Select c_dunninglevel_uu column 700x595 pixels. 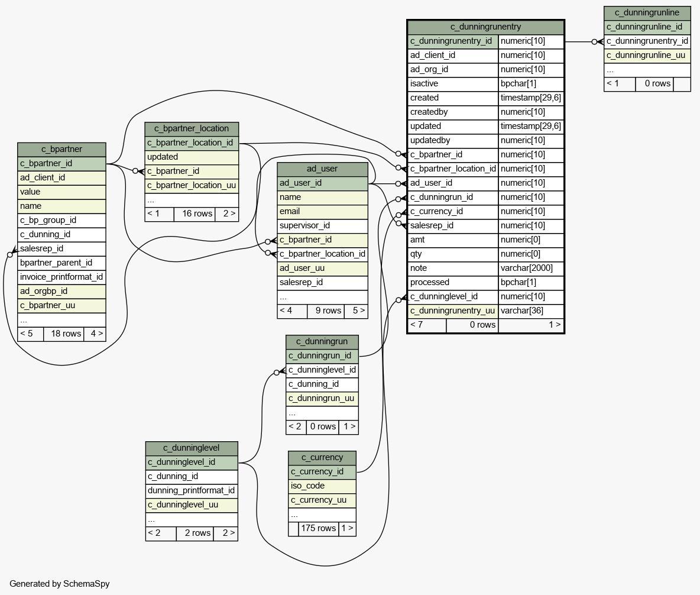tap(192, 505)
